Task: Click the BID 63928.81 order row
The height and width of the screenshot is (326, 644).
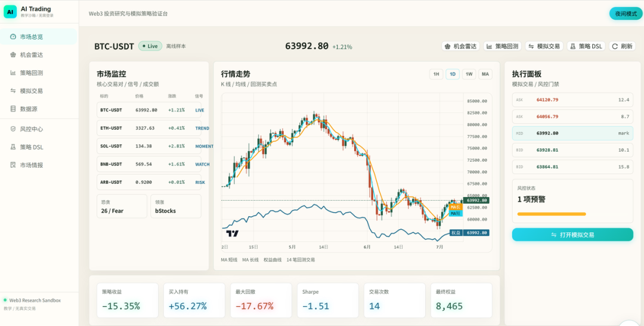Action: [572, 150]
